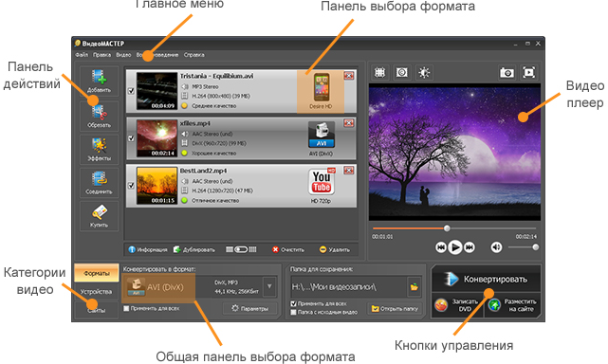Click the Дублировать button
Viewport: 608px width, 364px height.
point(193,249)
